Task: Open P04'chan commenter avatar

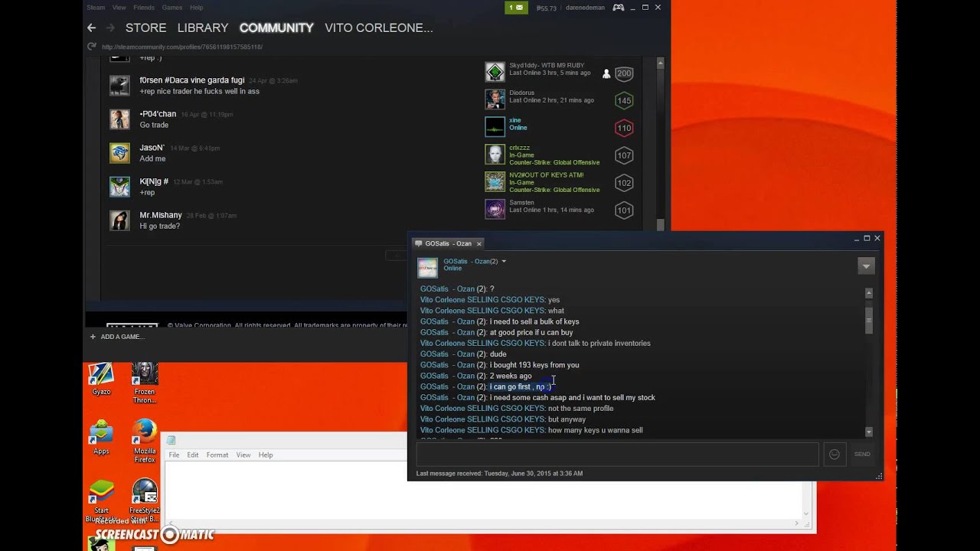Action: click(119, 119)
